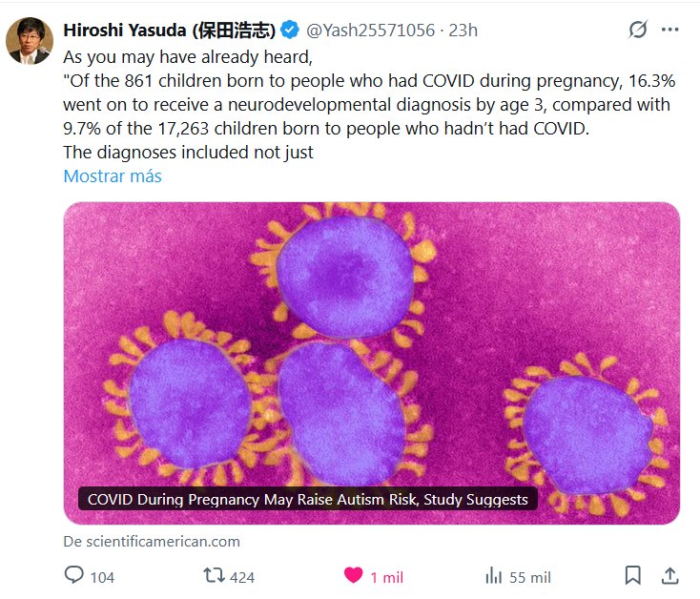
Task: Click the 23h post timestamp
Action: (x=463, y=31)
